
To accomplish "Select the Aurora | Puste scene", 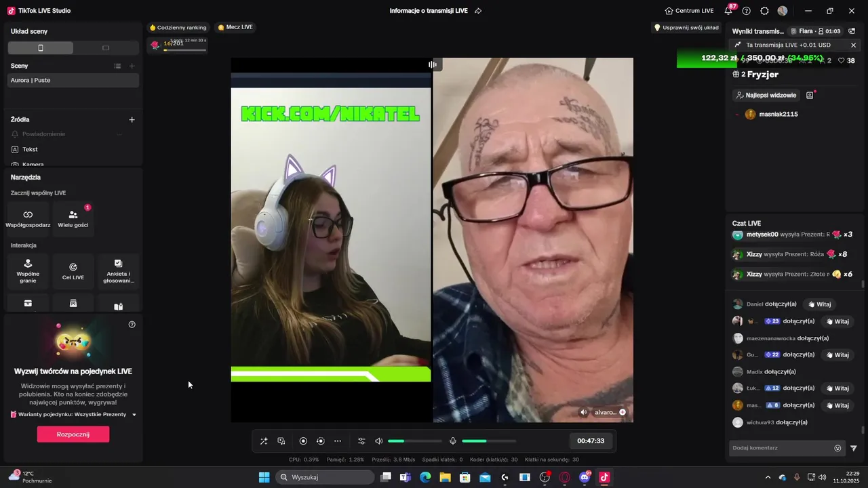I will [73, 80].
